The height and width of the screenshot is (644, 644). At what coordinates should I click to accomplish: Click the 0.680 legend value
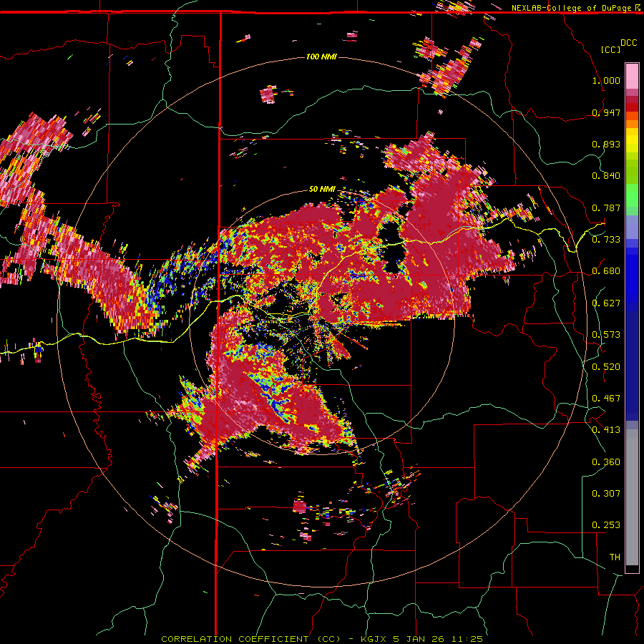point(606,271)
